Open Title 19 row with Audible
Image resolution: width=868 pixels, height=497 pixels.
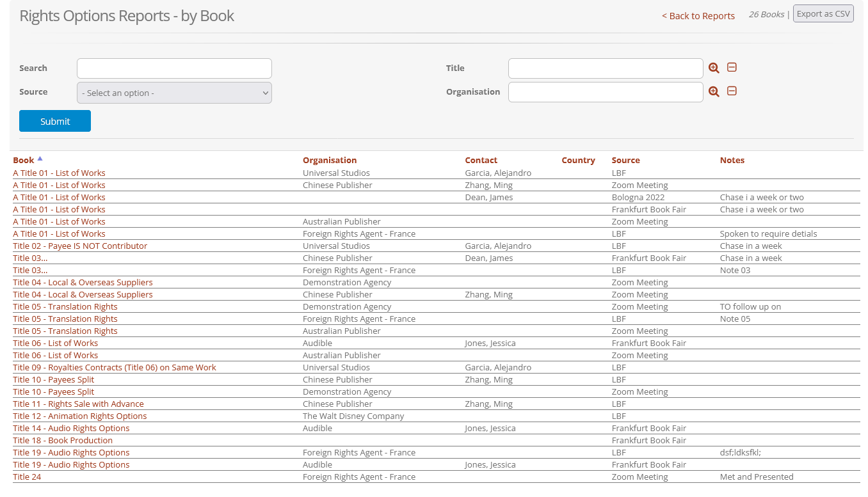click(x=71, y=464)
